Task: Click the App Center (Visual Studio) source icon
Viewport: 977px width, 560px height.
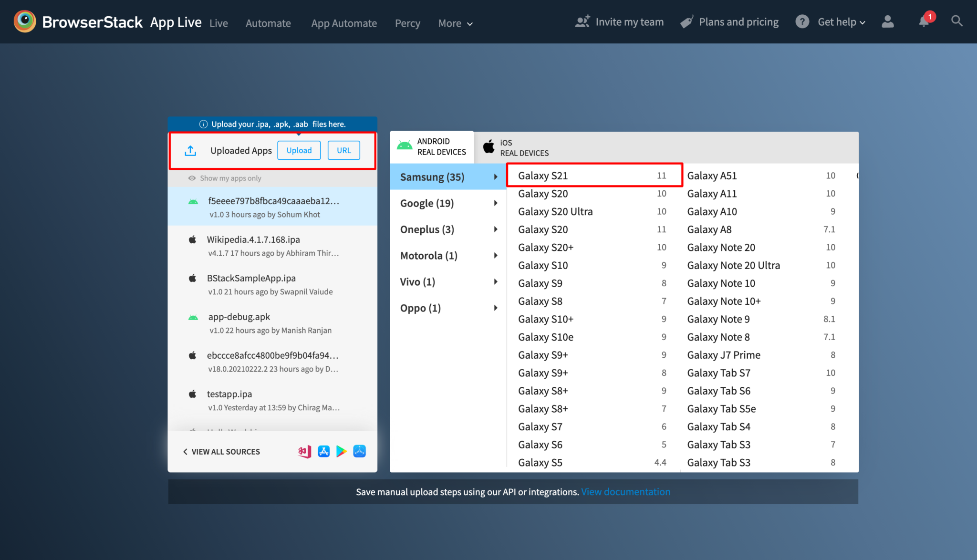Action: [x=305, y=451]
